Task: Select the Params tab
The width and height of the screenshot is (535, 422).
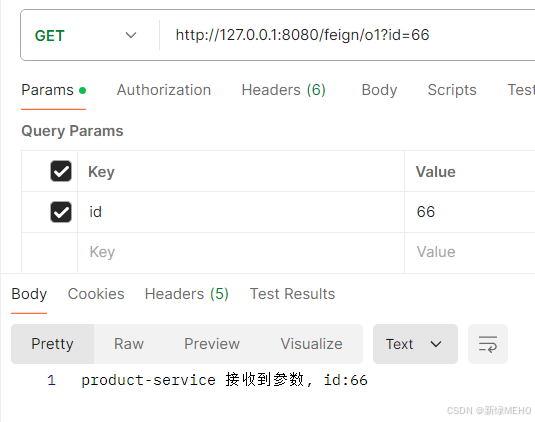Action: (x=54, y=90)
